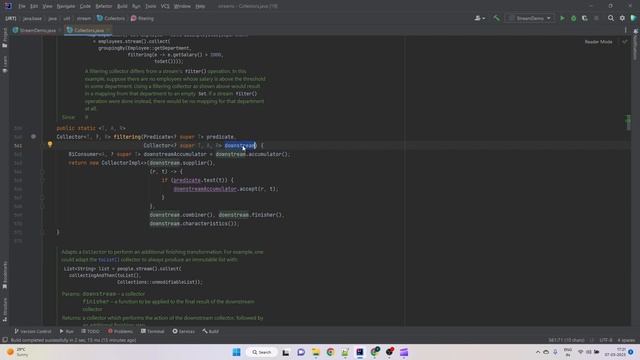640x360 pixels.
Task: Open the Services tool window
Action: tap(183, 331)
